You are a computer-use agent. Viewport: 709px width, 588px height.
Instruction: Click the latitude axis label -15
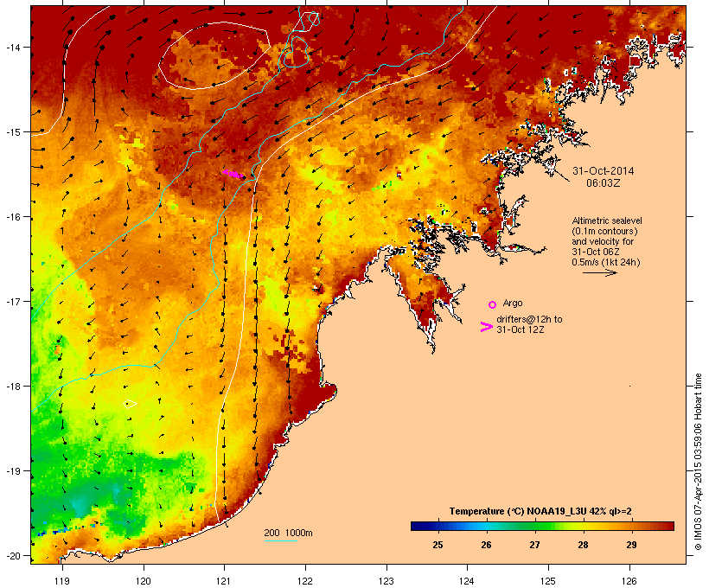point(13,131)
